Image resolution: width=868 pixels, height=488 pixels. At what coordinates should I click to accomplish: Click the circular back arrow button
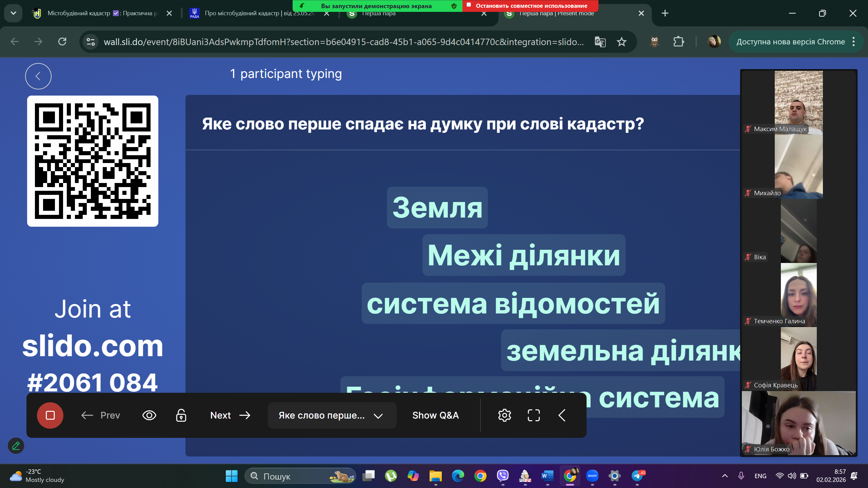38,76
